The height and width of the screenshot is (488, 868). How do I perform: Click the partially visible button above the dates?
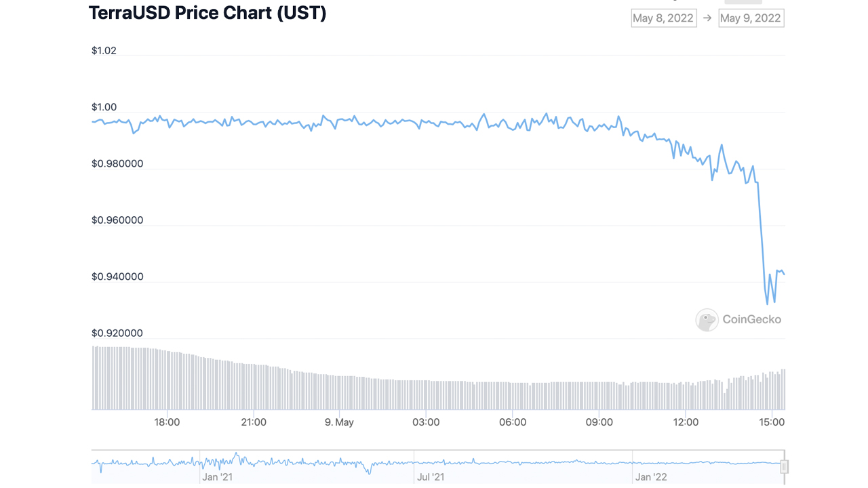[x=743, y=2]
